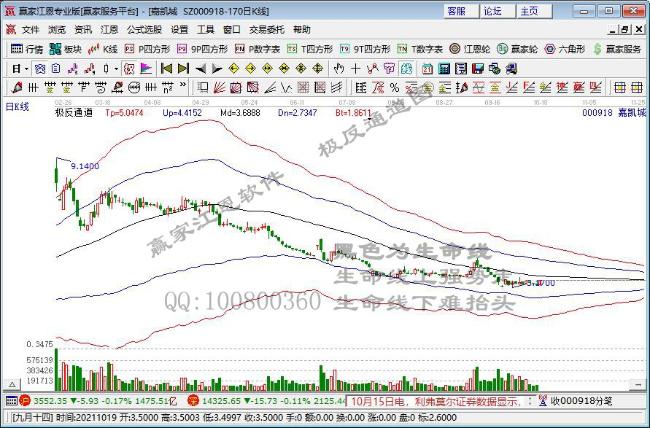Open the 公式选股 menu
This screenshot has height=428, width=650.
145,30
